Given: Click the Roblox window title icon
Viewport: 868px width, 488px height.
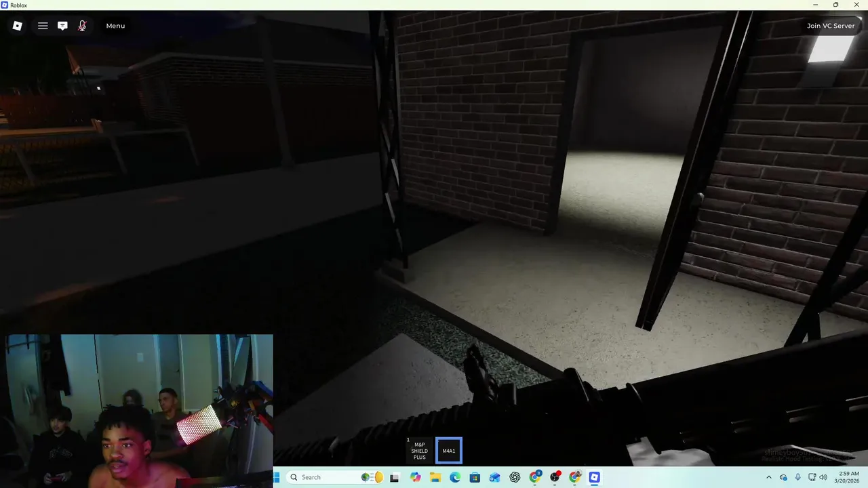Looking at the screenshot, I should coord(5,5).
